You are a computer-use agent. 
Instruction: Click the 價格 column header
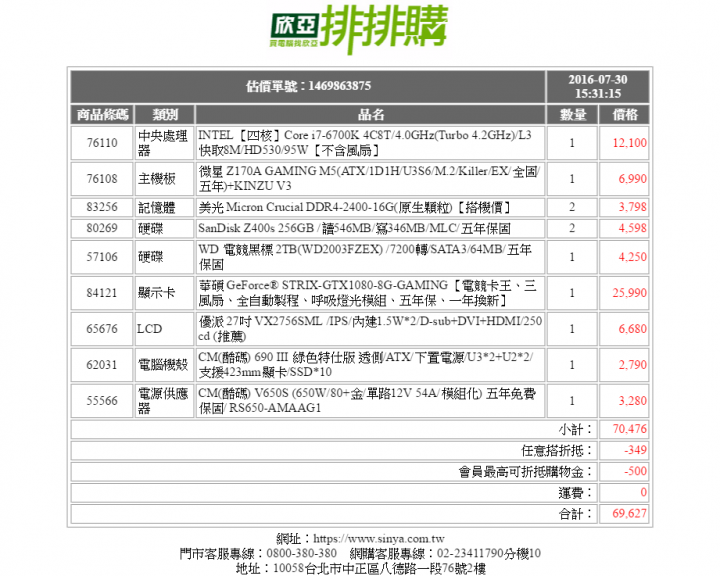[x=624, y=114]
